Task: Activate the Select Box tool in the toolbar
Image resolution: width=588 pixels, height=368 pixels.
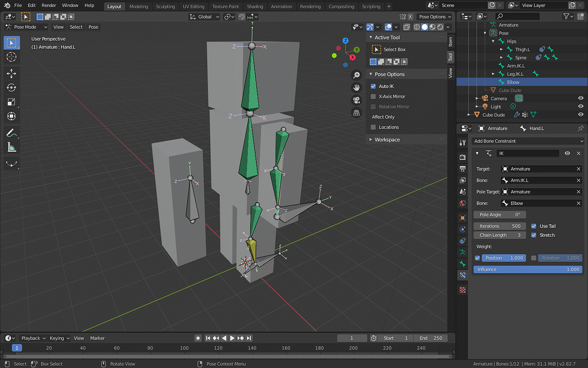Action: (x=11, y=43)
